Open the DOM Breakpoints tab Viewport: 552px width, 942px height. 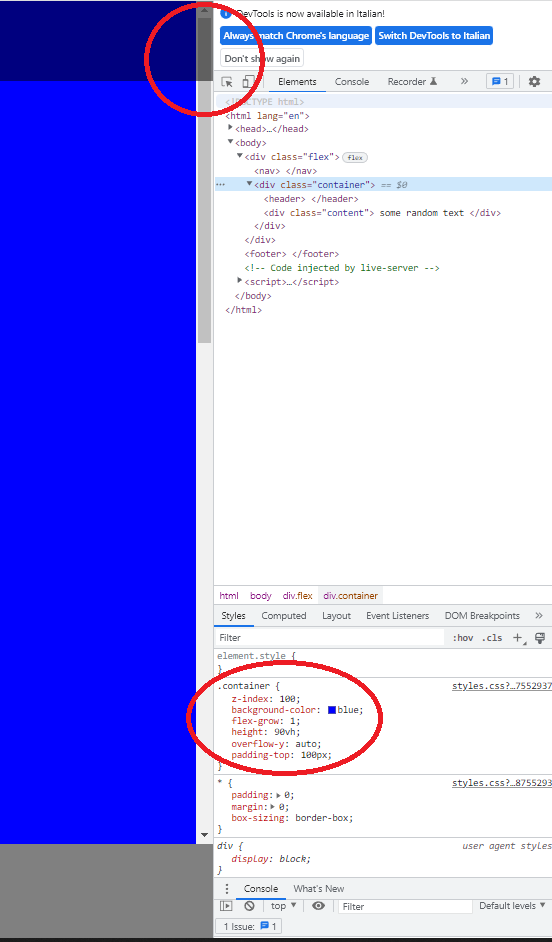(x=482, y=616)
